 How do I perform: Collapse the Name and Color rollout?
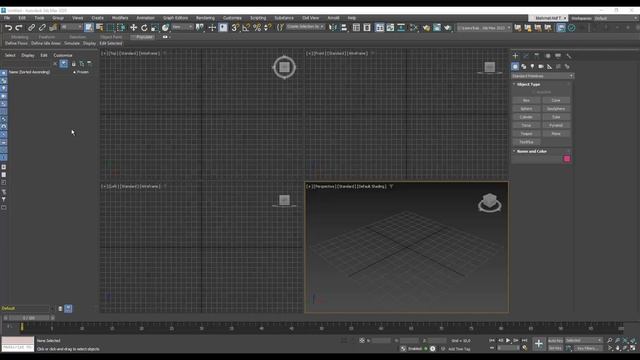click(x=531, y=151)
